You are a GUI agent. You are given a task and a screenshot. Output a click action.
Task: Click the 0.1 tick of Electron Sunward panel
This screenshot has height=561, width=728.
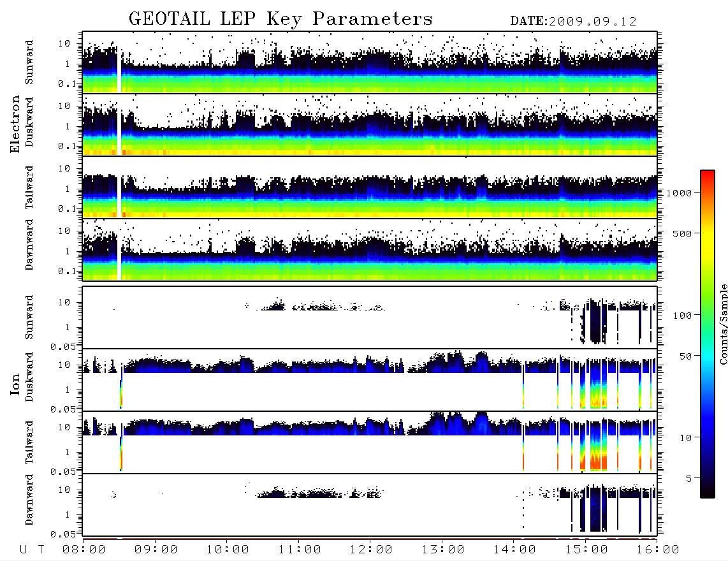coord(67,84)
